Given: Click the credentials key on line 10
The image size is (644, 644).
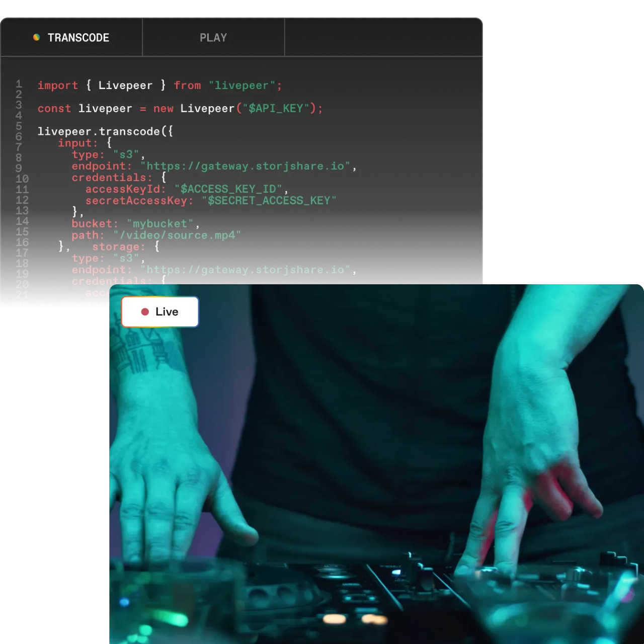Looking at the screenshot, I should [110, 177].
